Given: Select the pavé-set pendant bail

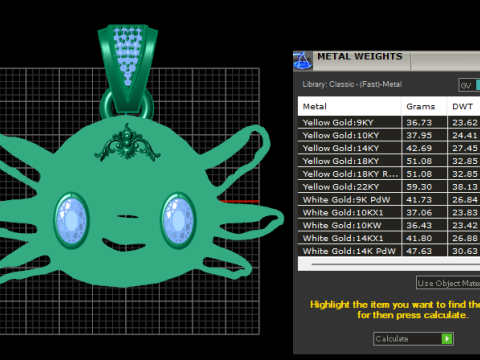Looking at the screenshot, I should coord(128,68).
